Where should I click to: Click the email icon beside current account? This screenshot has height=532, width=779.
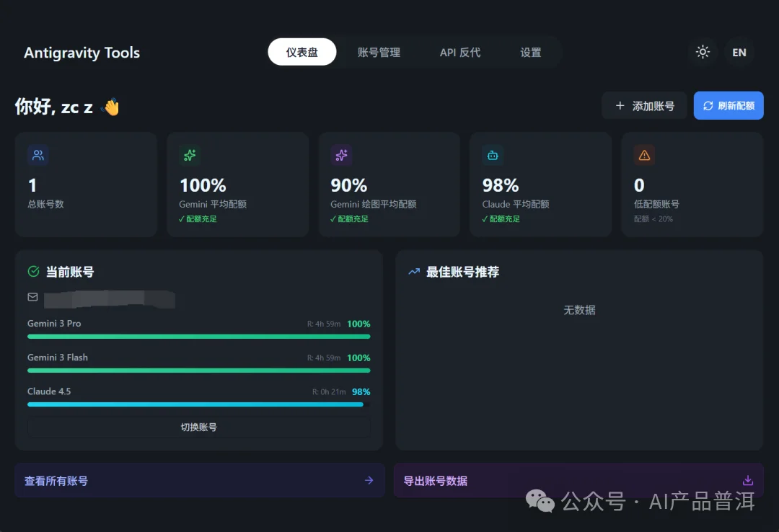point(32,297)
